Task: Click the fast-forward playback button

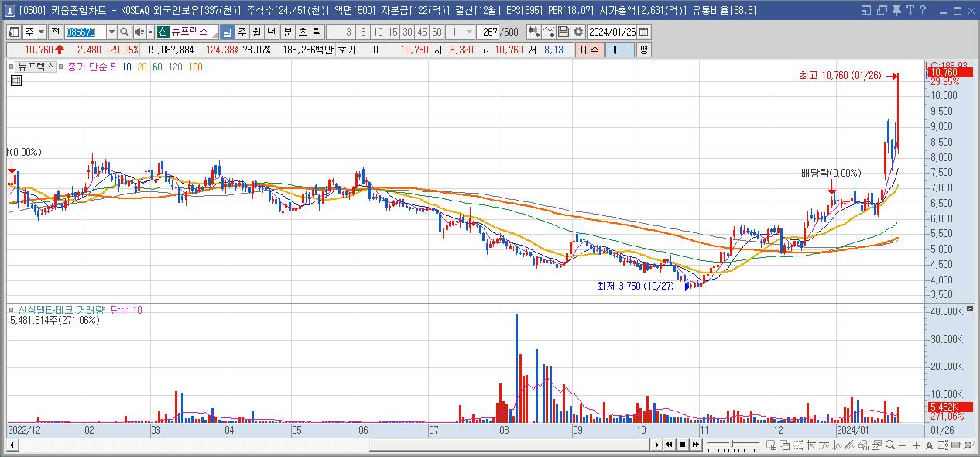Action: pos(696,445)
